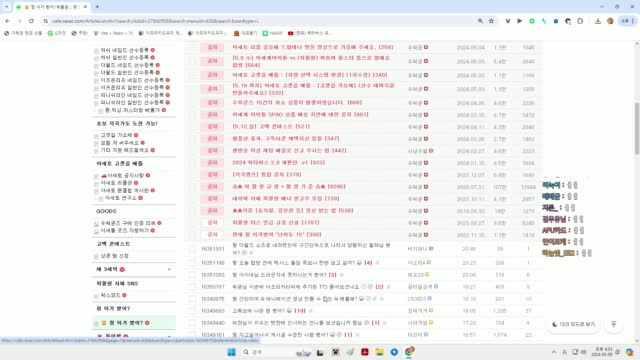Tick the checkbox of the post with [2] comments

coord(192,287)
